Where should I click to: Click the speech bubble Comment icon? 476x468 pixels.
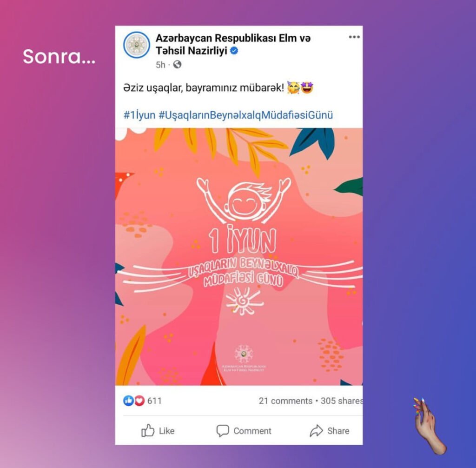223,431
